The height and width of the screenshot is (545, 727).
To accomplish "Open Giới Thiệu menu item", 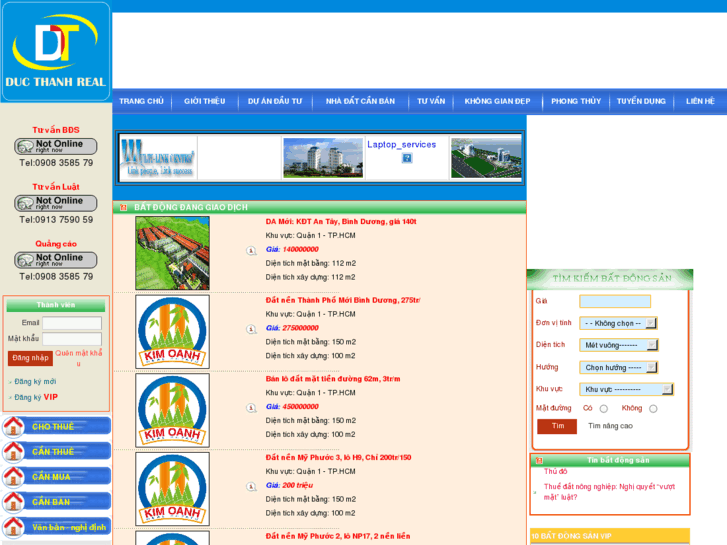I will [204, 101].
